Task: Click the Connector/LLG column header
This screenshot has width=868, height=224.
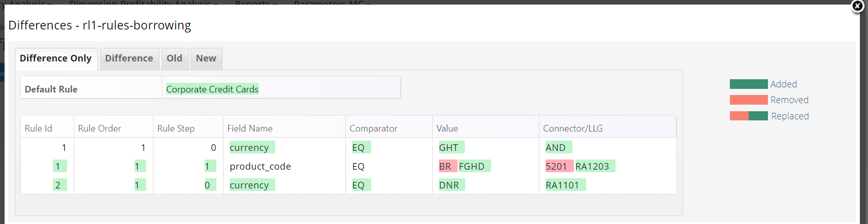Action: pos(573,129)
